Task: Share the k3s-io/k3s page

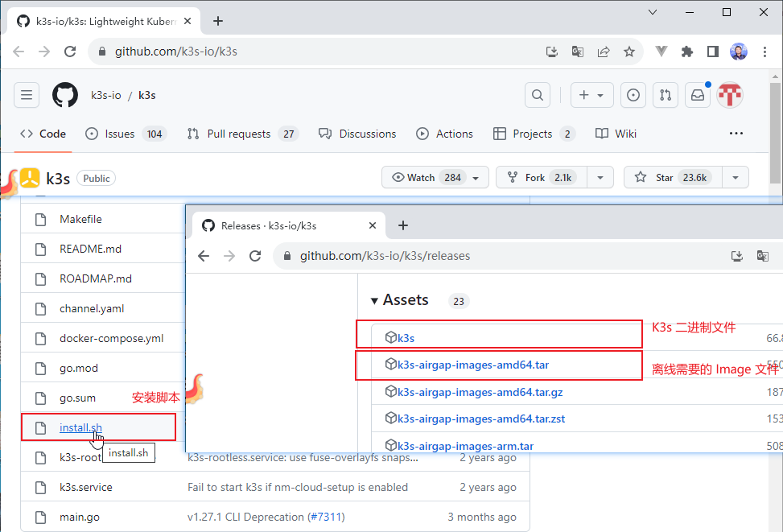Action: [604, 52]
